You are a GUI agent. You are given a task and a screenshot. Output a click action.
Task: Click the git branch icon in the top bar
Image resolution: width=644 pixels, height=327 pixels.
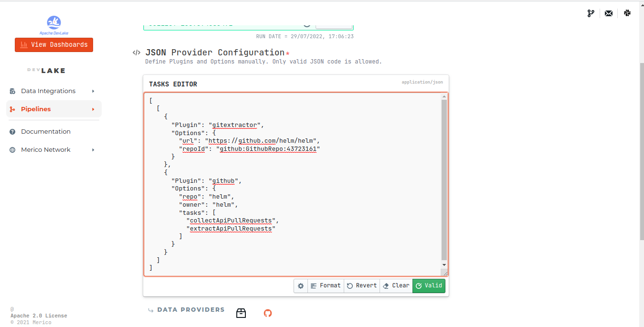coord(591,13)
